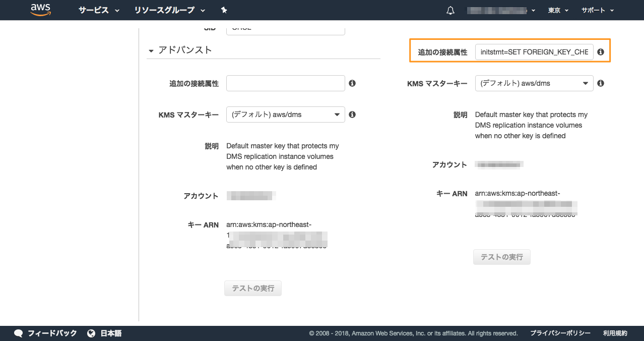Collapse the アドバンスト section
The height and width of the screenshot is (341, 644).
click(151, 50)
